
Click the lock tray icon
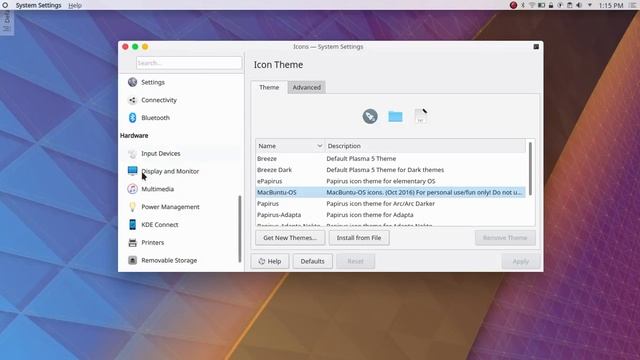(x=551, y=5)
